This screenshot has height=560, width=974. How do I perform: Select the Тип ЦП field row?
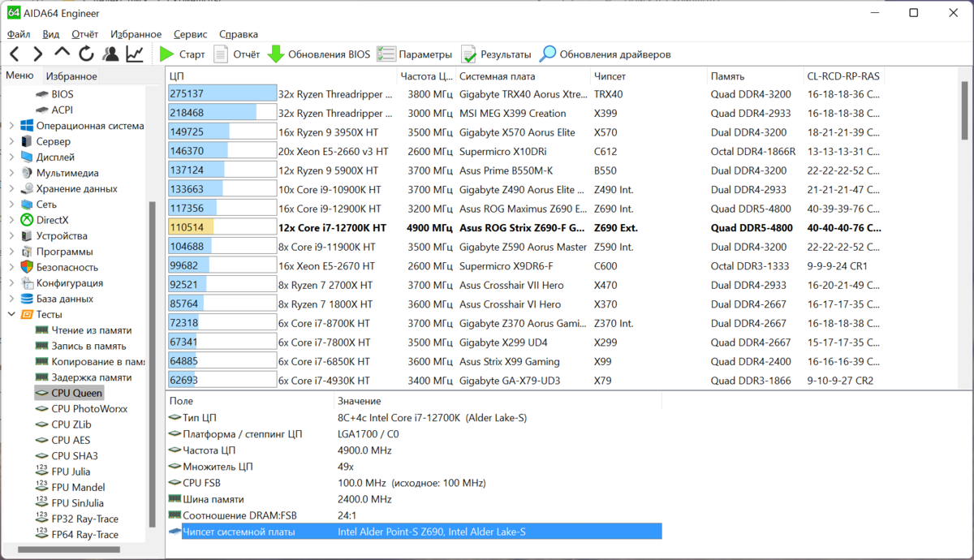tap(414, 417)
